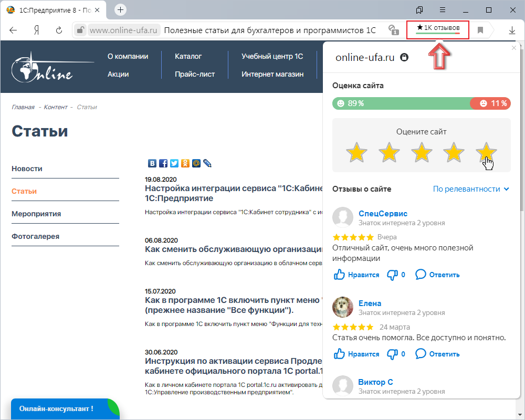
Task: Click the unlocked padlock site info icon
Action: pos(80,30)
